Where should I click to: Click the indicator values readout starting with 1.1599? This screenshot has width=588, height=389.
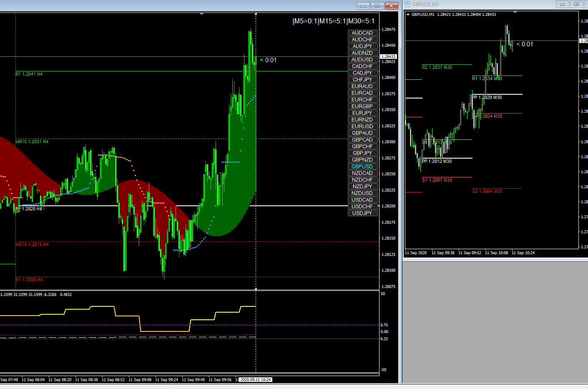pos(36,295)
